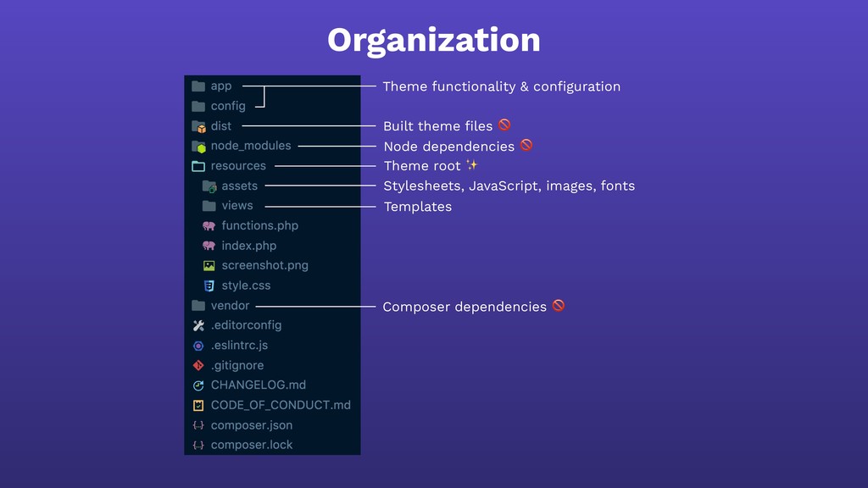Viewport: 868px width, 488px height.
Task: Click 'Theme root' label
Action: click(422, 166)
